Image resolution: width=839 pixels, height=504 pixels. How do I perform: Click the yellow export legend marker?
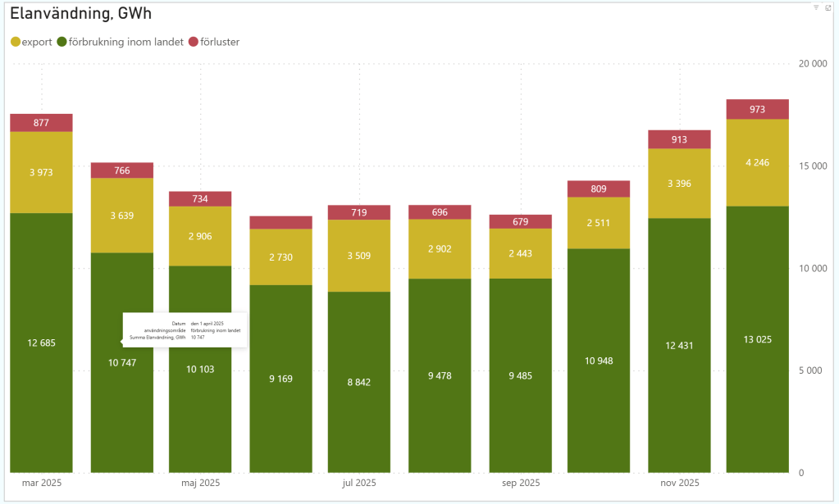(15, 42)
